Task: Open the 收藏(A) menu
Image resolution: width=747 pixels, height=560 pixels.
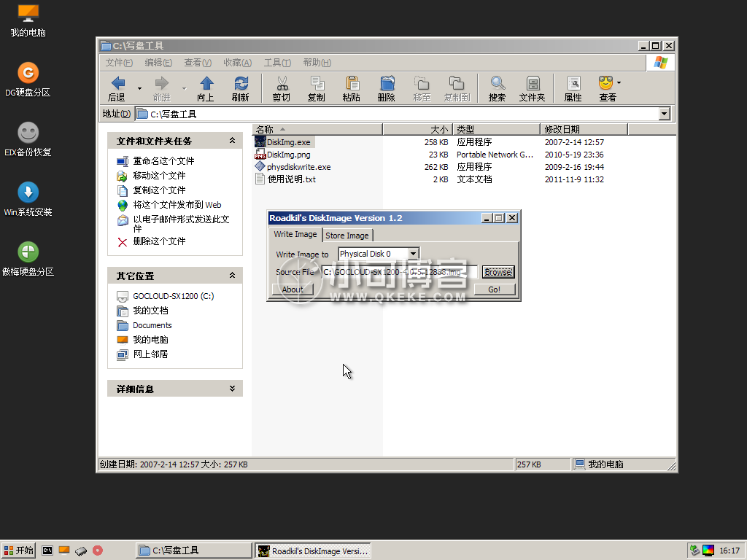Action: click(x=237, y=63)
